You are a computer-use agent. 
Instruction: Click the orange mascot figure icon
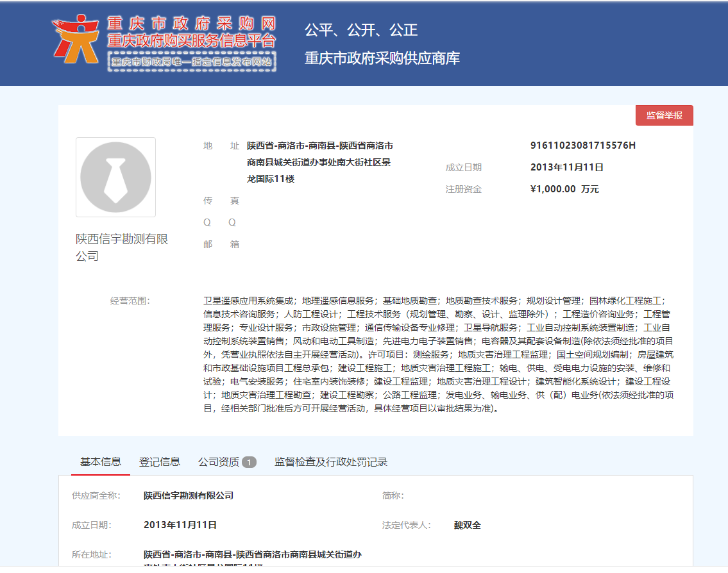tap(78, 40)
